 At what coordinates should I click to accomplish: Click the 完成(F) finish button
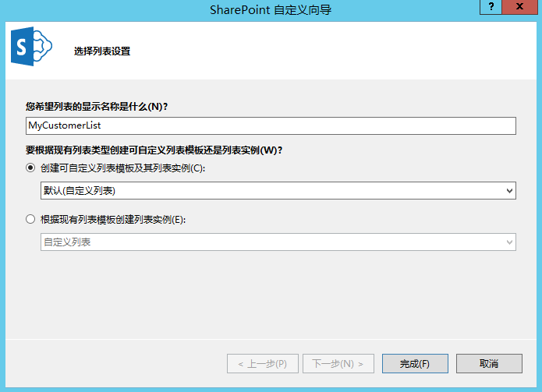coord(415,363)
